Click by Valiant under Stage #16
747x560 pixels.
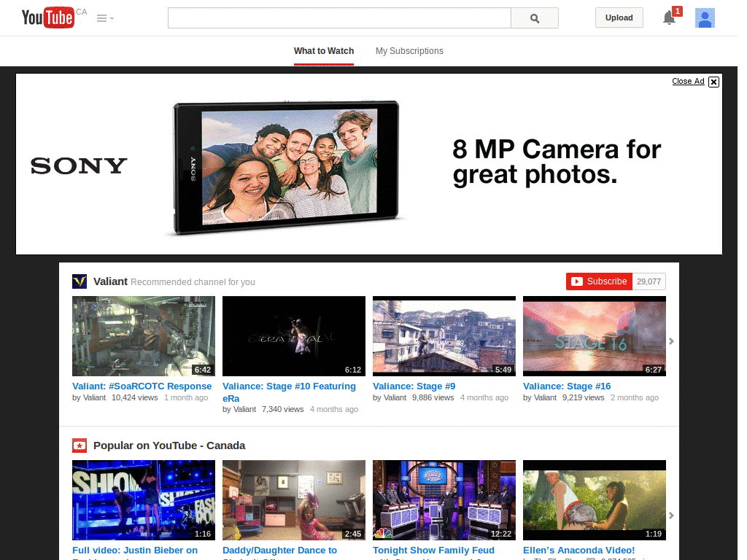pyautogui.click(x=540, y=397)
